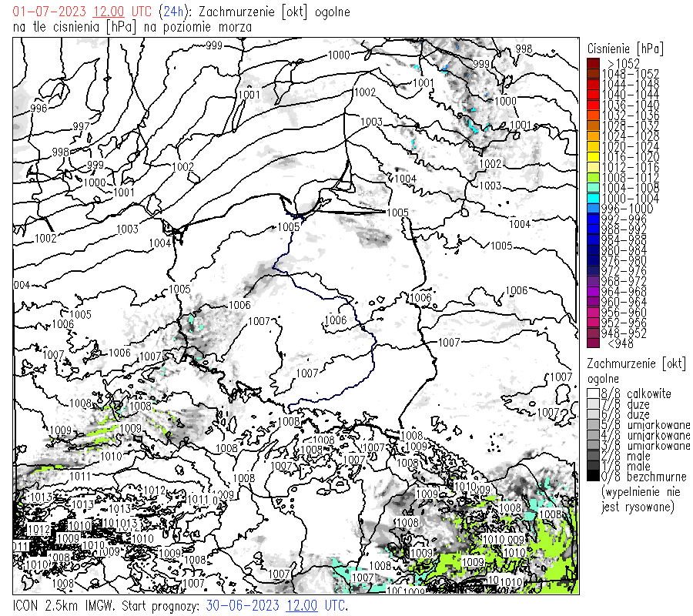Screen dimensions: 693x616
Task: Select the 1004-1008 hPa turquoise swatch
Action: (593, 188)
